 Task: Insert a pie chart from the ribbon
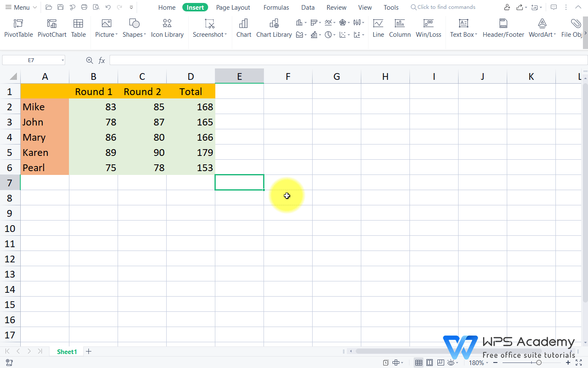point(328,35)
